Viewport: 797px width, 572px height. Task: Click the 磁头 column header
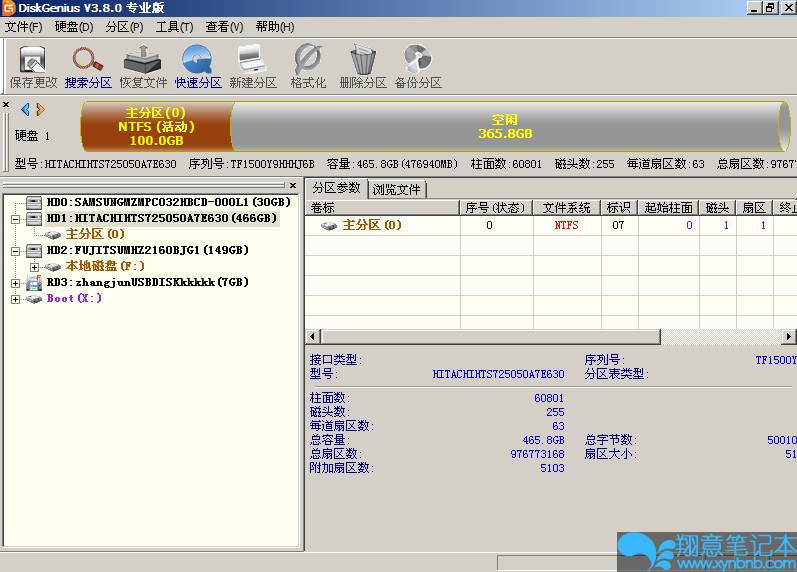(x=718, y=207)
